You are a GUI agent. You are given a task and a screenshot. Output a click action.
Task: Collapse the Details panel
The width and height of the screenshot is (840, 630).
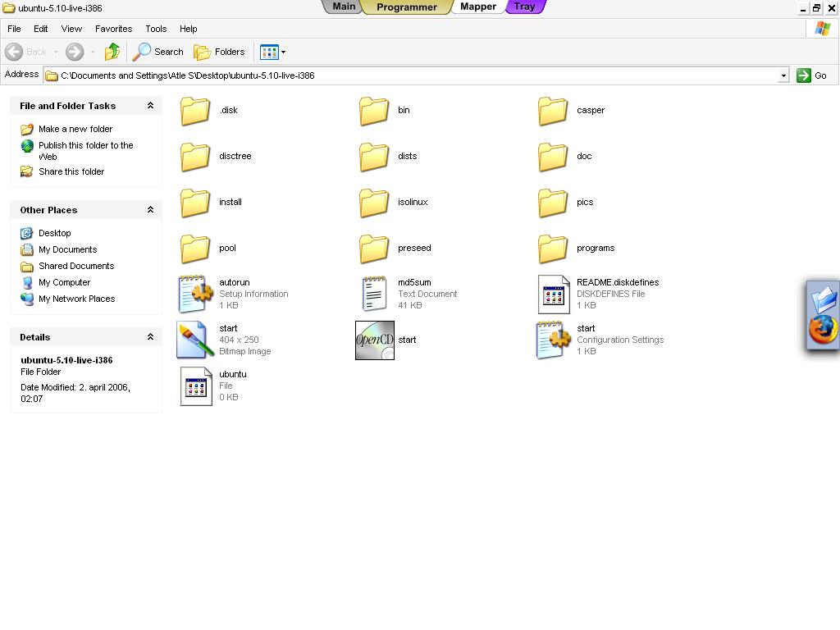[x=151, y=336]
